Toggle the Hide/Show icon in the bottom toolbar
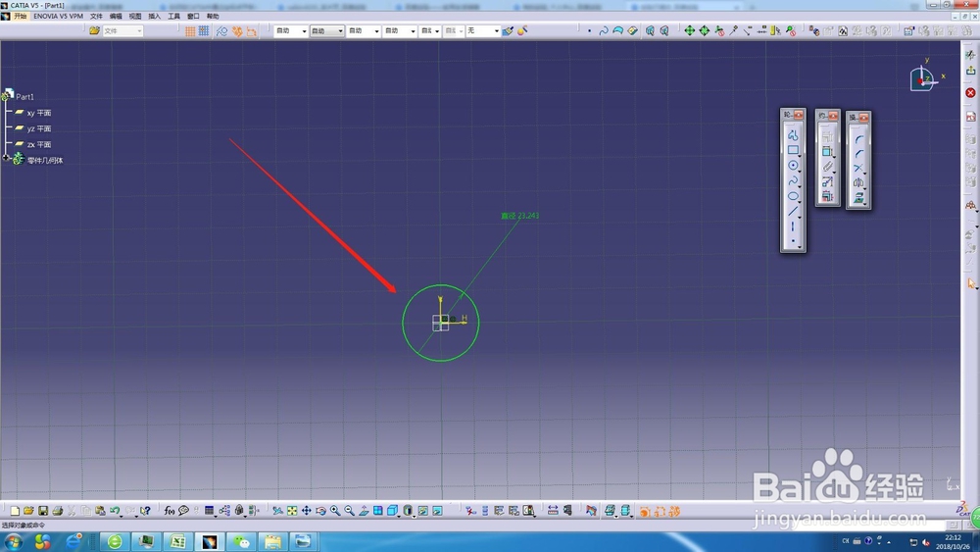The image size is (980, 552). pyautogui.click(x=423, y=511)
